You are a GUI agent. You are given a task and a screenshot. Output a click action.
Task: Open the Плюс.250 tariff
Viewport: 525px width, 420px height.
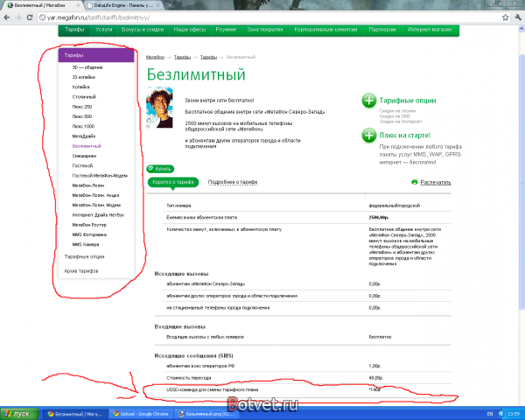82,107
